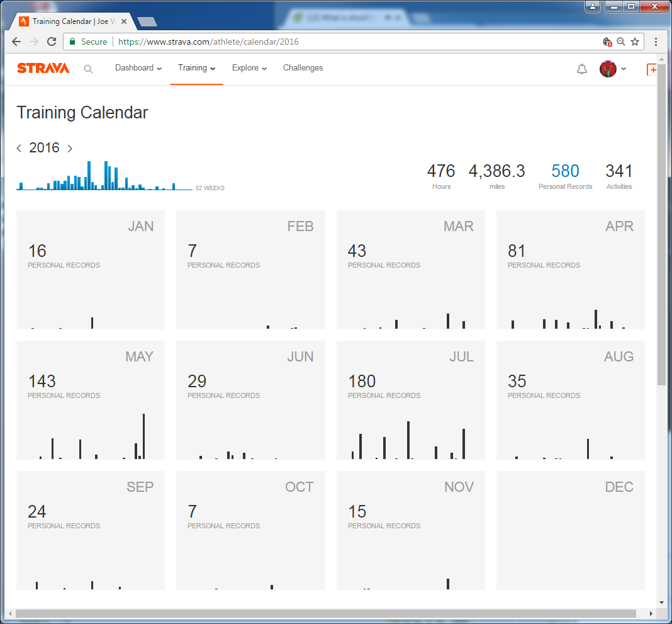Click the address bar URL field

click(x=352, y=42)
